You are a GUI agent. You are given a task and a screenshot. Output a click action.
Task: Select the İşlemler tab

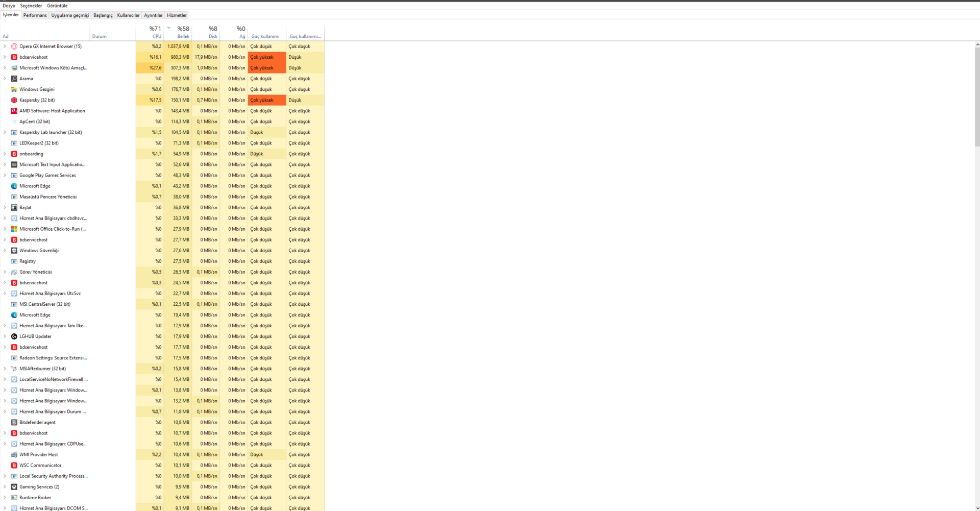11,15
